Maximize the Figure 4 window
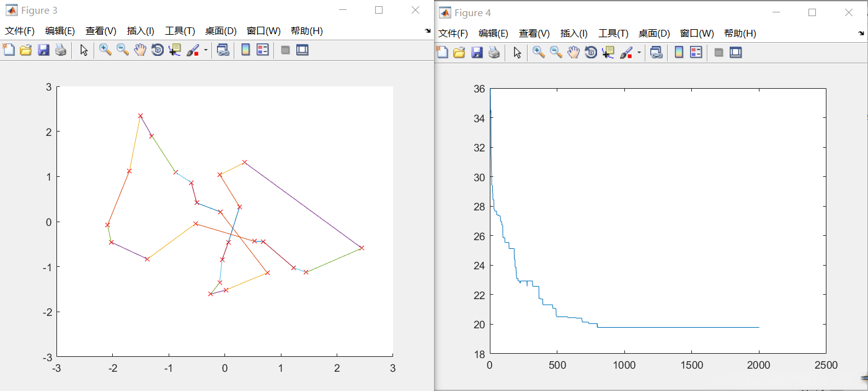The width and height of the screenshot is (868, 391). pyautogui.click(x=812, y=12)
